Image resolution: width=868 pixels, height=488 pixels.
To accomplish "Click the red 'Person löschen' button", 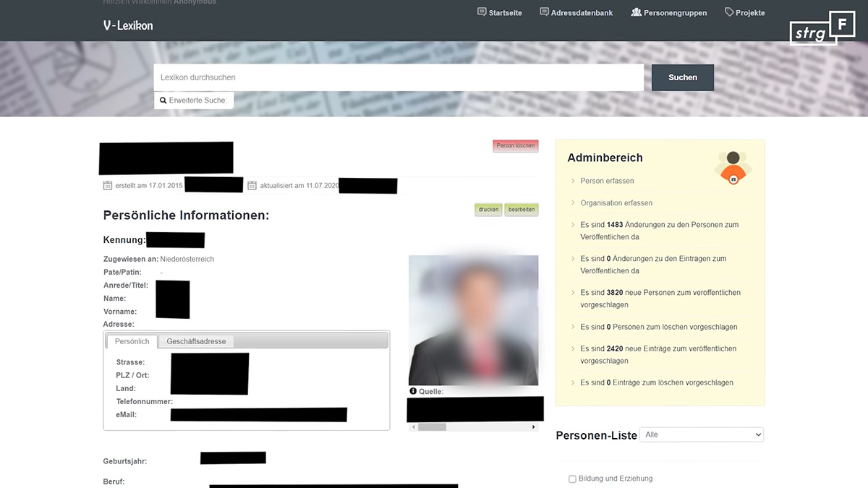I will pos(516,145).
